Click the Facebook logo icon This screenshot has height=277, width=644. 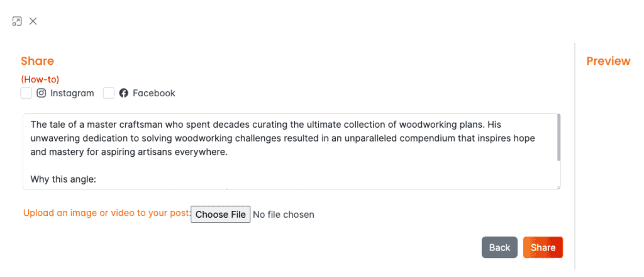124,93
